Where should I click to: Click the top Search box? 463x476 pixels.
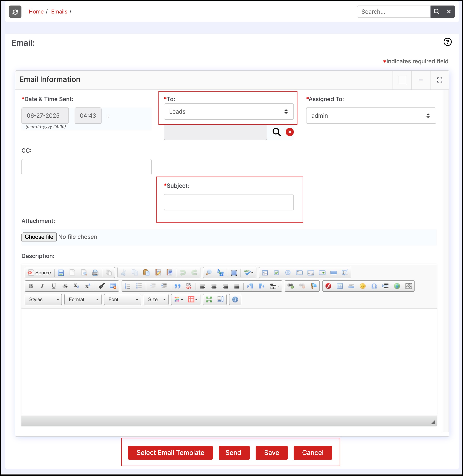pos(394,12)
